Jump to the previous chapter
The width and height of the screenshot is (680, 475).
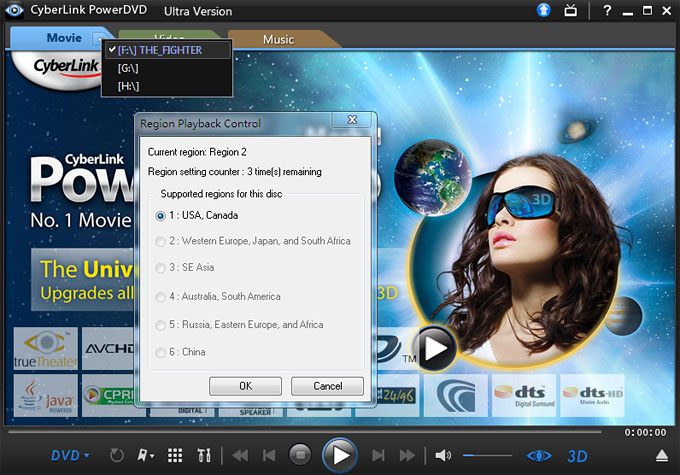(269, 455)
